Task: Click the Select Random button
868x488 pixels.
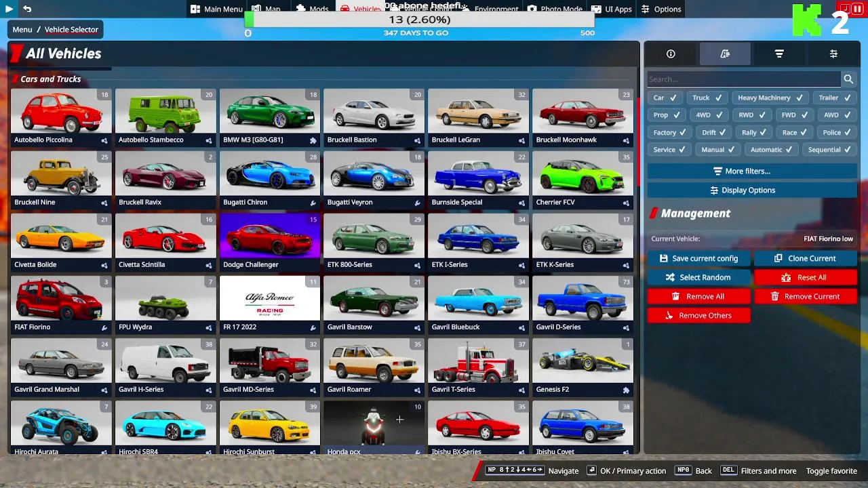Action: point(698,277)
